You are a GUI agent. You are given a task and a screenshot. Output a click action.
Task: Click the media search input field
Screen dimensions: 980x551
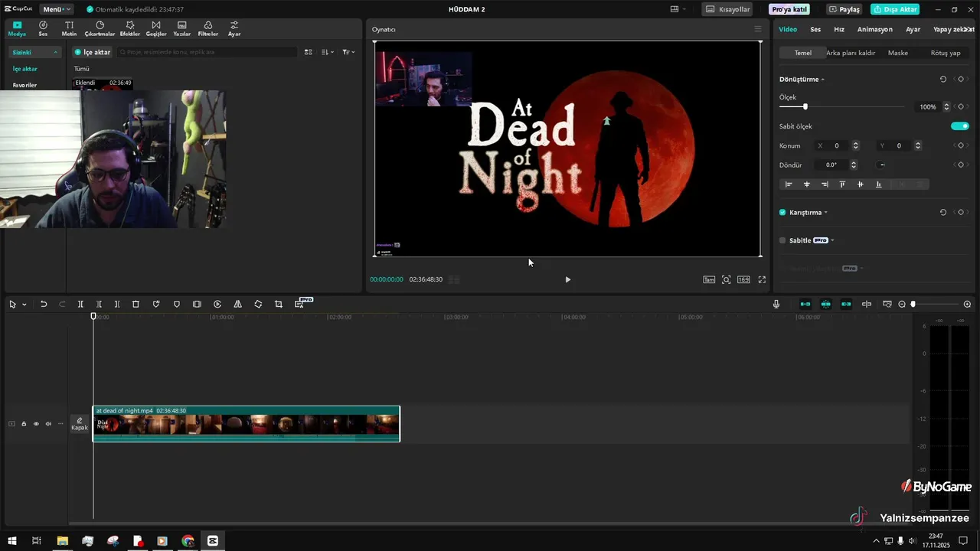(x=207, y=52)
